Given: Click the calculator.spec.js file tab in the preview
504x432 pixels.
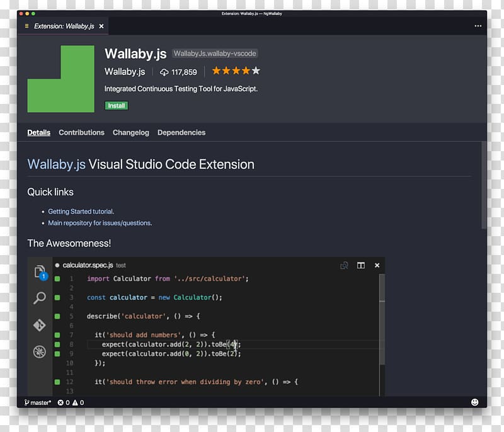Looking at the screenshot, I should [90, 265].
